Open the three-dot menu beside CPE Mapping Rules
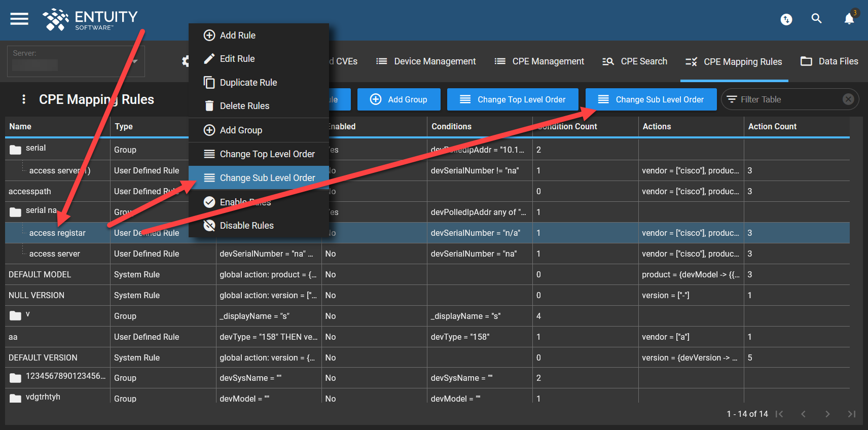The image size is (868, 430). click(x=24, y=99)
